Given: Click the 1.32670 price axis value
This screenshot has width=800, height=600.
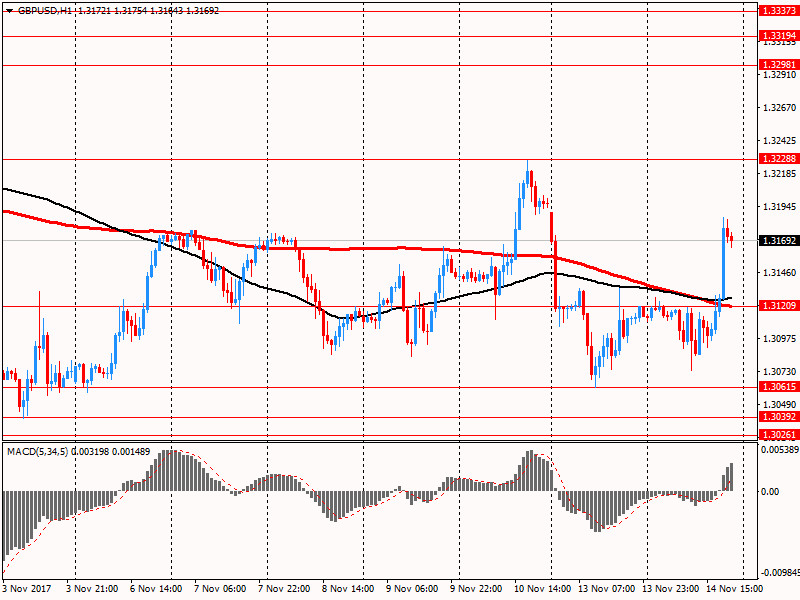Looking at the screenshot, I should click(779, 108).
